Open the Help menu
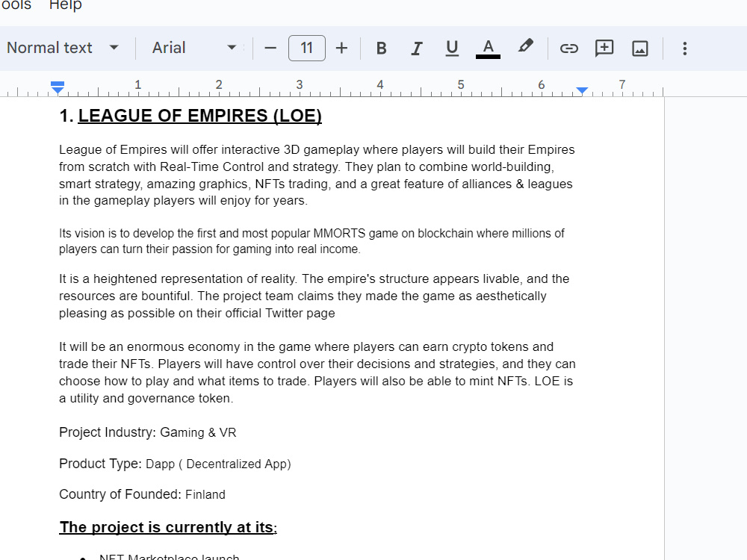The image size is (747, 560). click(x=66, y=5)
